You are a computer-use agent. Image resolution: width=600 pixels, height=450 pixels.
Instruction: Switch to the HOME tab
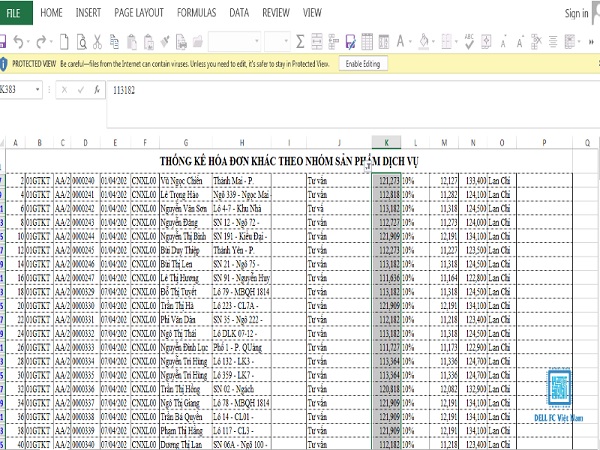51,13
